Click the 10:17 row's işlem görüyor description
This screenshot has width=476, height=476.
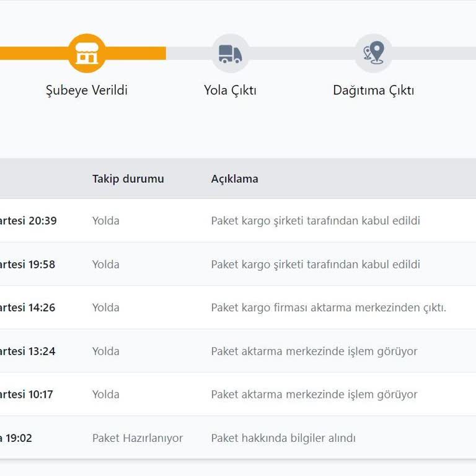coord(314,394)
